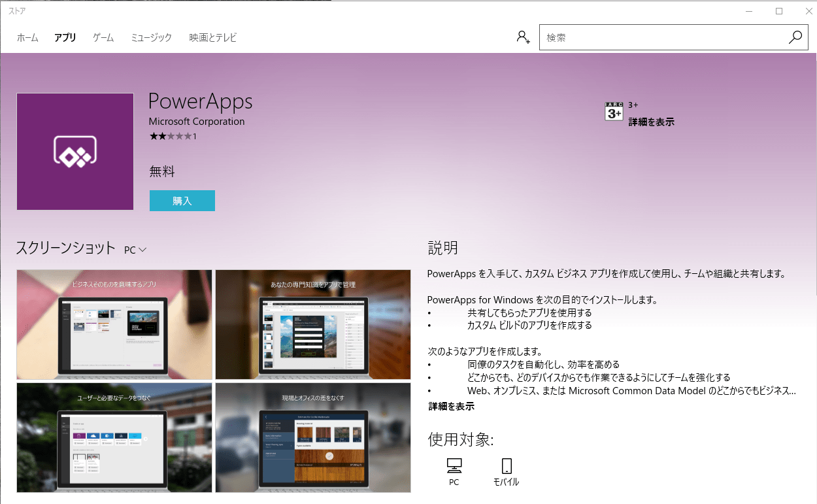The height and width of the screenshot is (504, 817).
Task: Click 詳細を表示 under the description
Action: pos(451,406)
